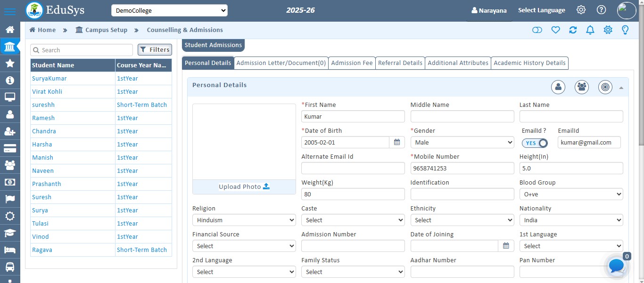The height and width of the screenshot is (283, 644).
Task: Click the Date of Birth calendar picker
Action: [x=397, y=142]
